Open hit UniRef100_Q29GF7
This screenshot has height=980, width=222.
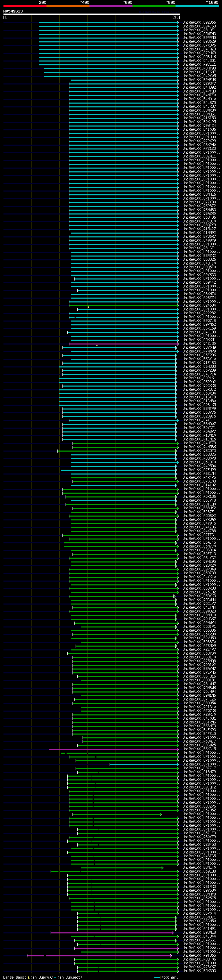coord(199,84)
